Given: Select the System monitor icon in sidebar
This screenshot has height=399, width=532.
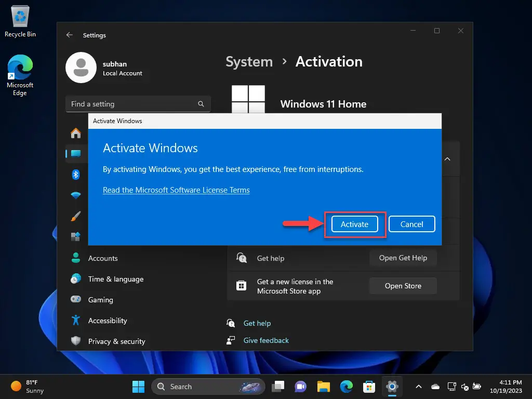Looking at the screenshot, I should (x=76, y=154).
